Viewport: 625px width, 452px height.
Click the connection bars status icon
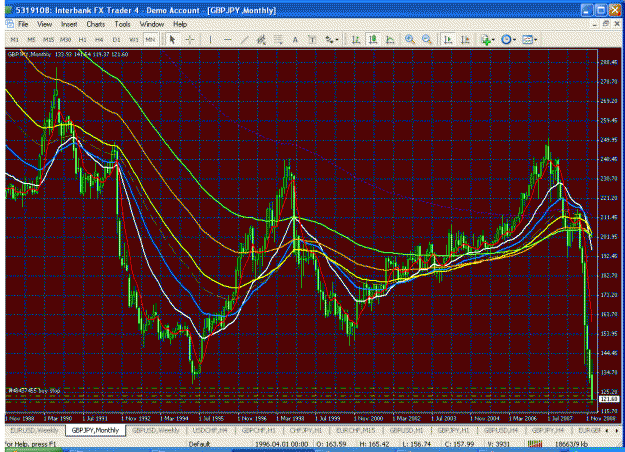tap(535, 443)
